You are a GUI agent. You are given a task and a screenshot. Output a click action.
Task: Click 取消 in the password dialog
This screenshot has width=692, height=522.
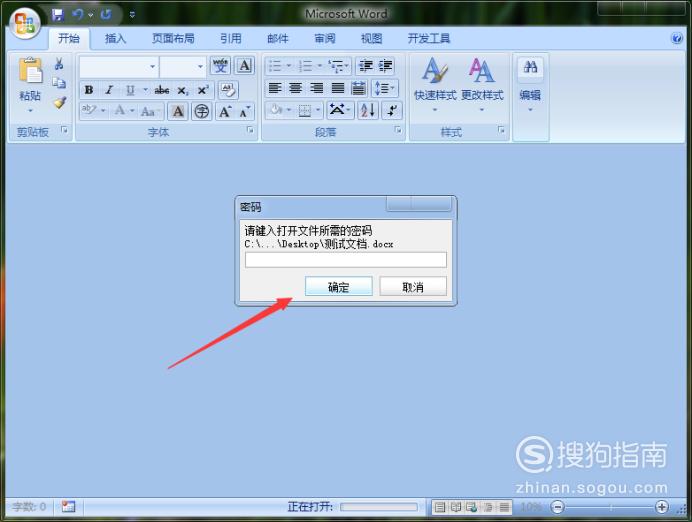(x=413, y=287)
